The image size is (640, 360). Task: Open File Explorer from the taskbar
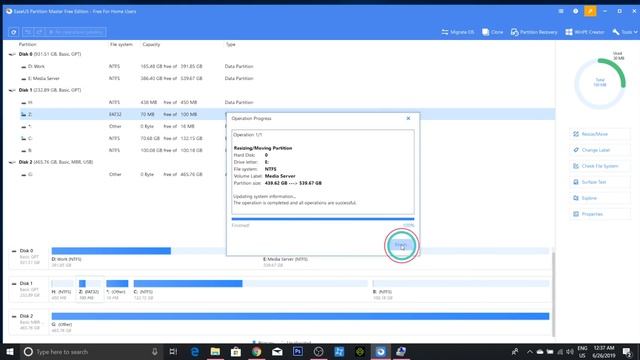[x=215, y=352]
